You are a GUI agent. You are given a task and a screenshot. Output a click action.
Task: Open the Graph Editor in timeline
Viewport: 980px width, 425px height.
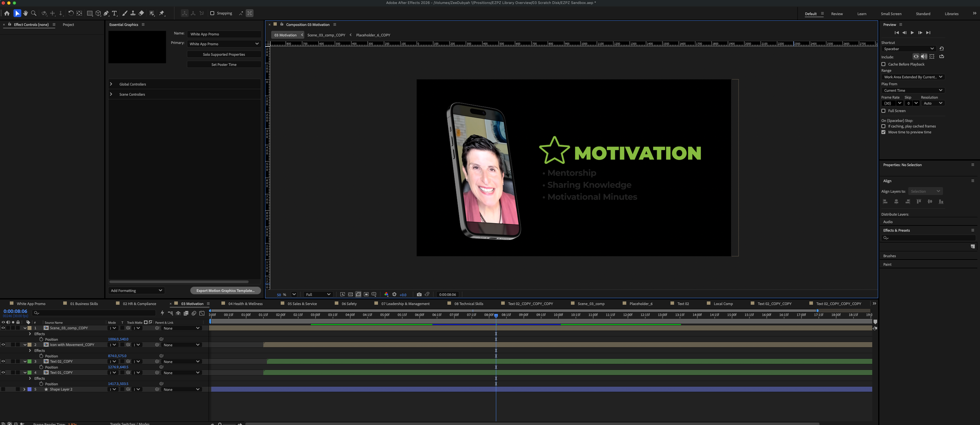tap(202, 313)
